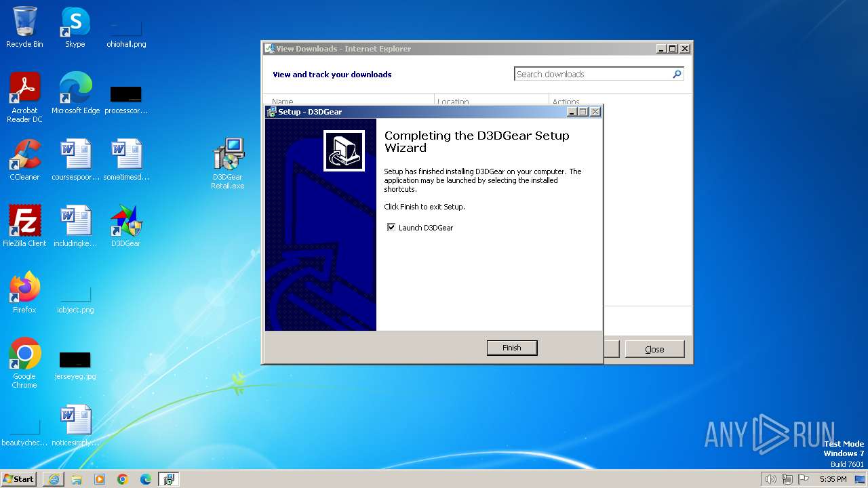Open Microsoft Edge desktop shortcut
868x488 pixels.
pos(75,93)
